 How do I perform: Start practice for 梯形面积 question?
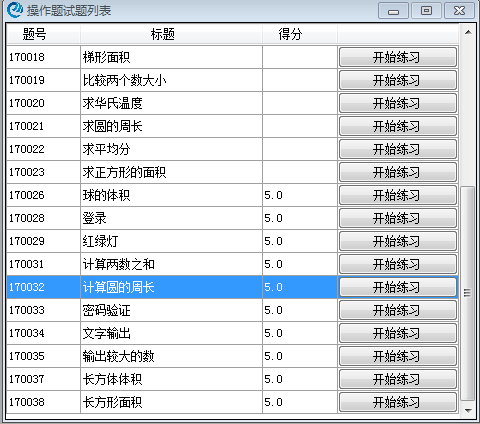(398, 57)
